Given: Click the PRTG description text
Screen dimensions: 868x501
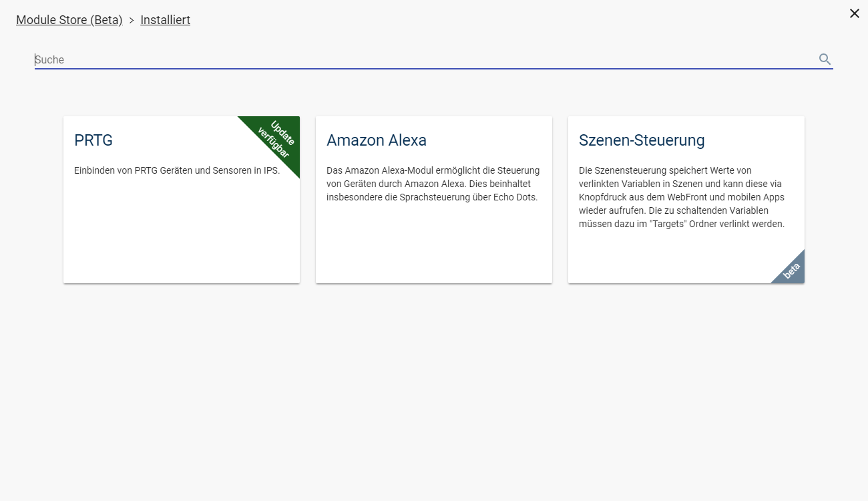Looking at the screenshot, I should (176, 170).
